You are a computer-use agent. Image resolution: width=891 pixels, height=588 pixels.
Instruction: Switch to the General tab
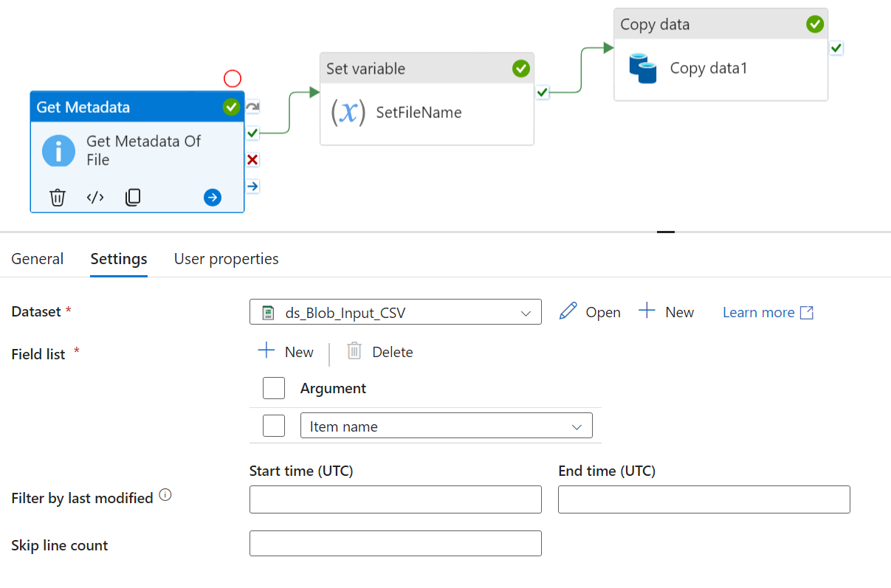38,259
